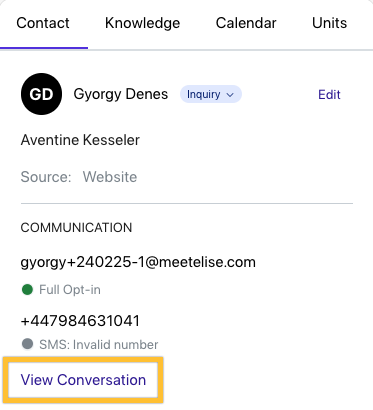Select the contact name Gyorgy Denes
The image size is (373, 410).
point(121,94)
